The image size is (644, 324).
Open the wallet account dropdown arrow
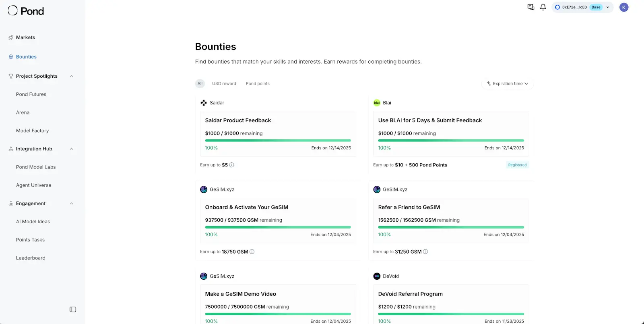(x=608, y=7)
